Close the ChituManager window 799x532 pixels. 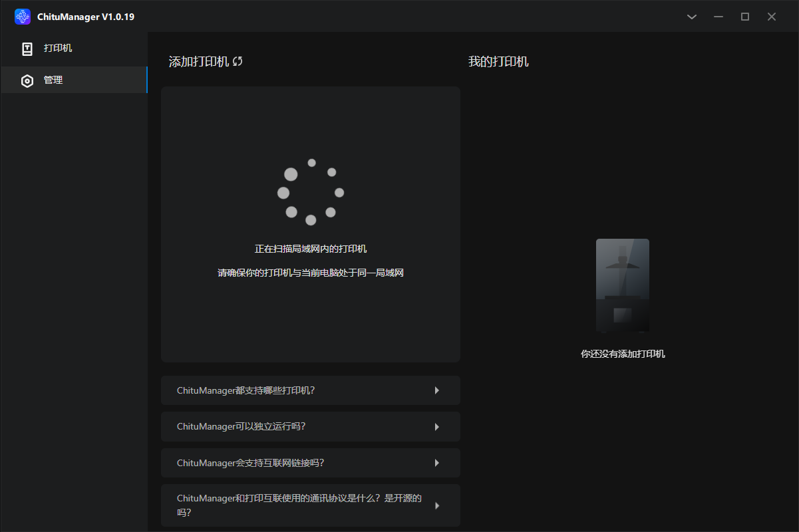pos(772,17)
